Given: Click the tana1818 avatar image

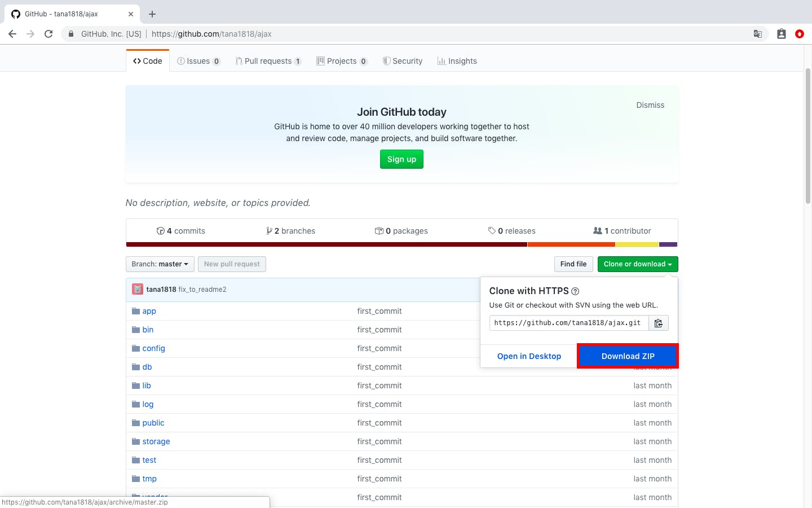Looking at the screenshot, I should 138,289.
